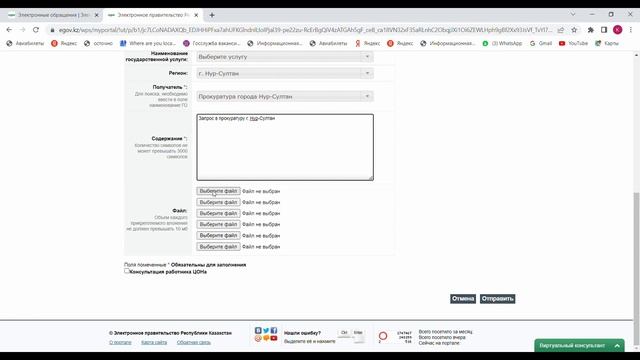Click the sixth Выберите файл button

point(218,247)
